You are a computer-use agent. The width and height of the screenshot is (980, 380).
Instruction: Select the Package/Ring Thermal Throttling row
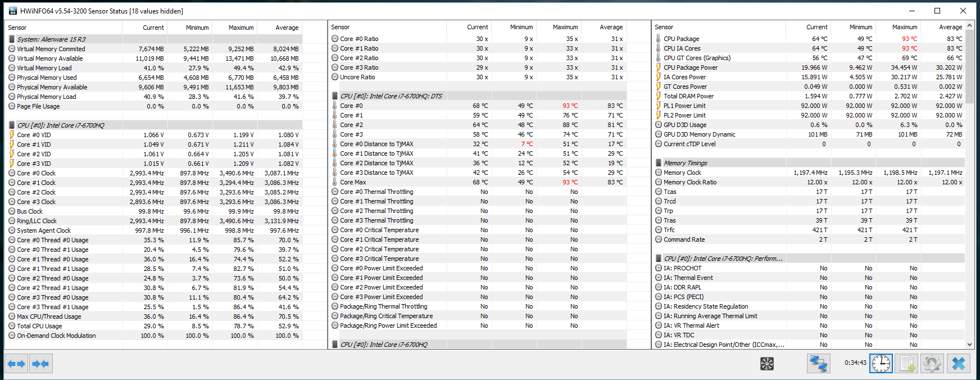pyautogui.click(x=478, y=306)
